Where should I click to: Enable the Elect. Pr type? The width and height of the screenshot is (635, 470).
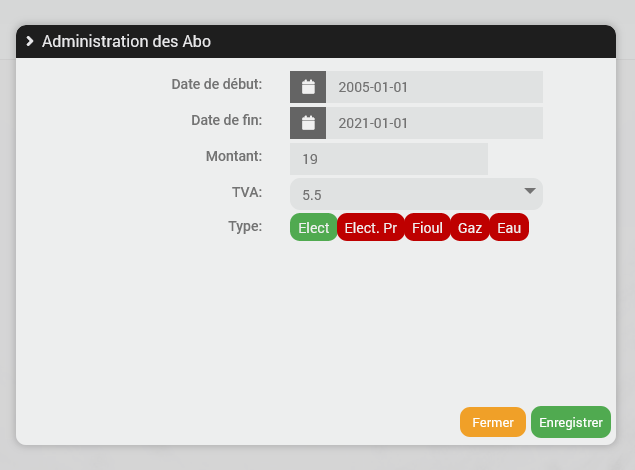[x=370, y=228]
